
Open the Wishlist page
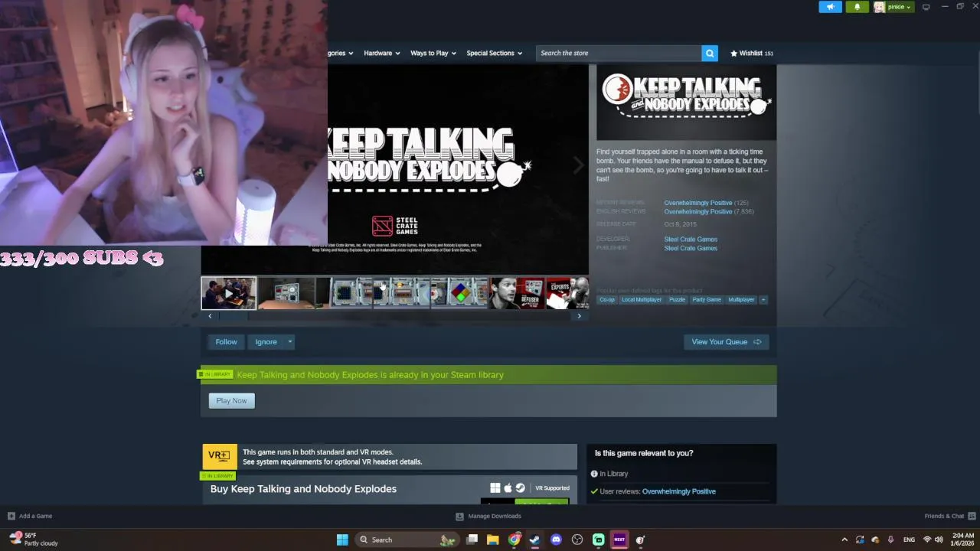pyautogui.click(x=752, y=53)
